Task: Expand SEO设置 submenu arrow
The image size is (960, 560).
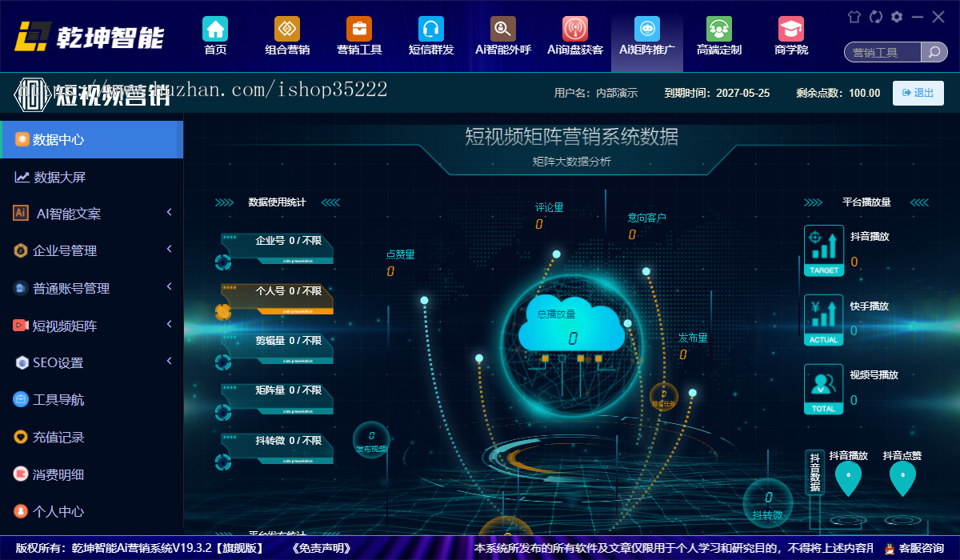Action: [170, 361]
